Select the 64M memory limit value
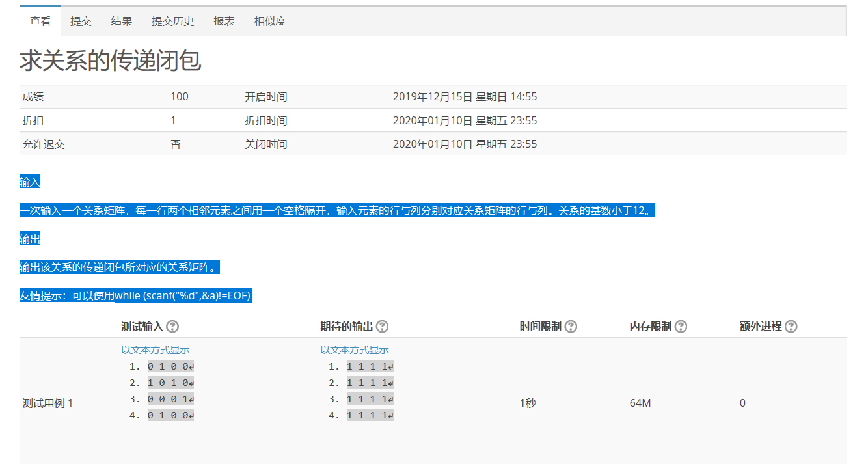Screen dimensions: 868x464 pyautogui.click(x=640, y=403)
